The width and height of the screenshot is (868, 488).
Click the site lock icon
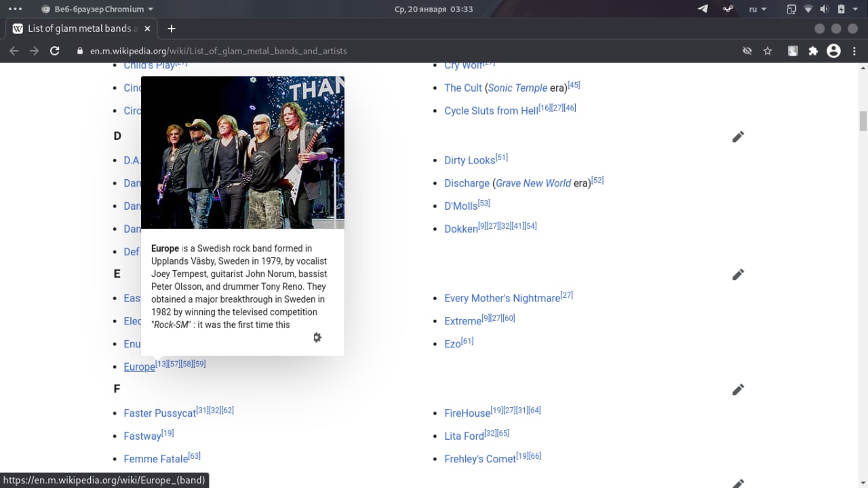[x=80, y=51]
